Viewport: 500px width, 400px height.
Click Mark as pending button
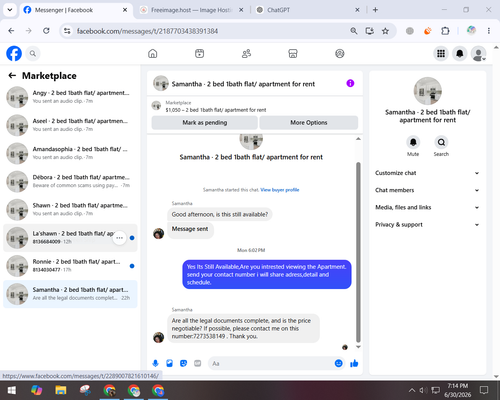point(204,123)
